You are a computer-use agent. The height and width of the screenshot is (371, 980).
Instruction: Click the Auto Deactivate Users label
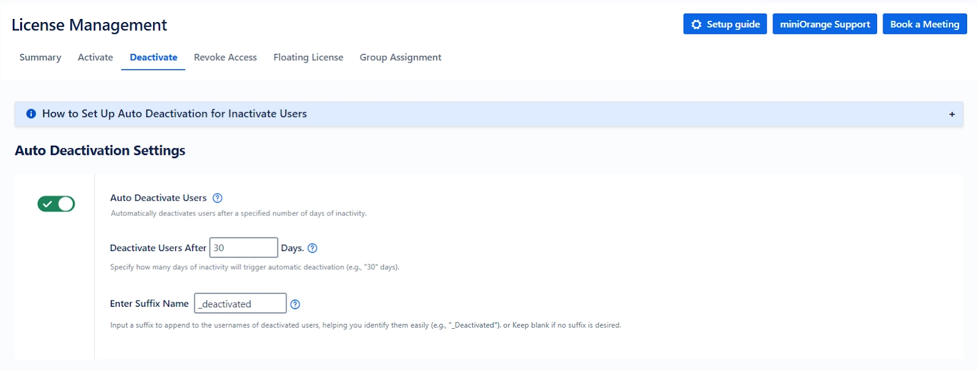pyautogui.click(x=158, y=198)
